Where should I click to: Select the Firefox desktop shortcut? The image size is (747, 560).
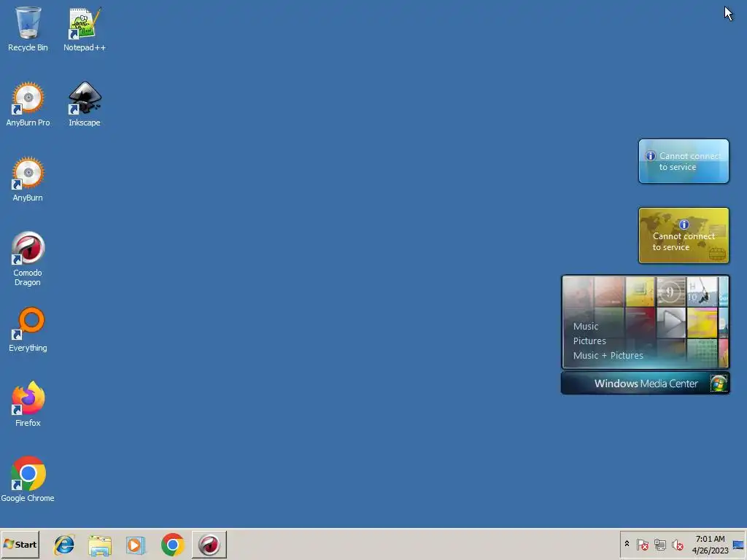point(28,404)
